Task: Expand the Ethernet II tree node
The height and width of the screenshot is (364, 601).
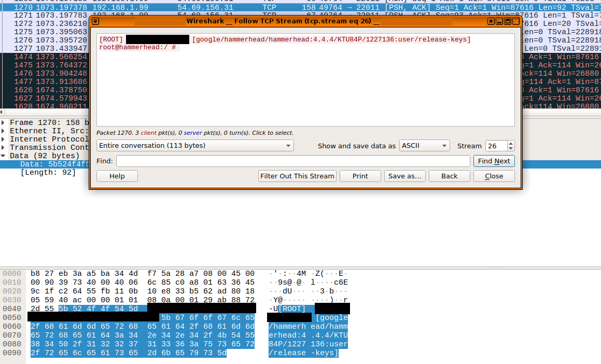Action: pyautogui.click(x=3, y=131)
